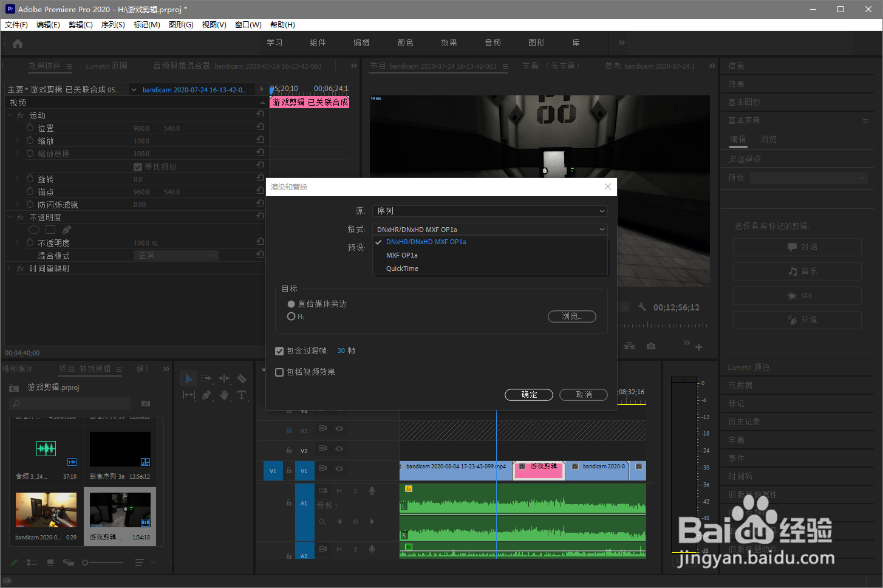The image size is (883, 588).
Task: Open the Lumetri 范围 panel tab
Action: click(106, 66)
